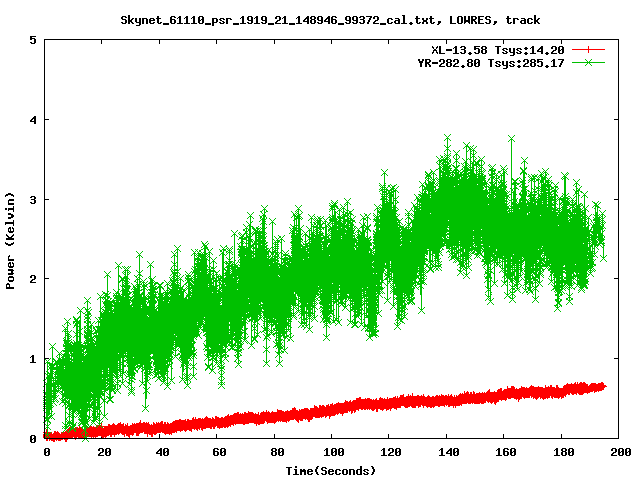Click the y-axis tick label 3

(x=34, y=199)
